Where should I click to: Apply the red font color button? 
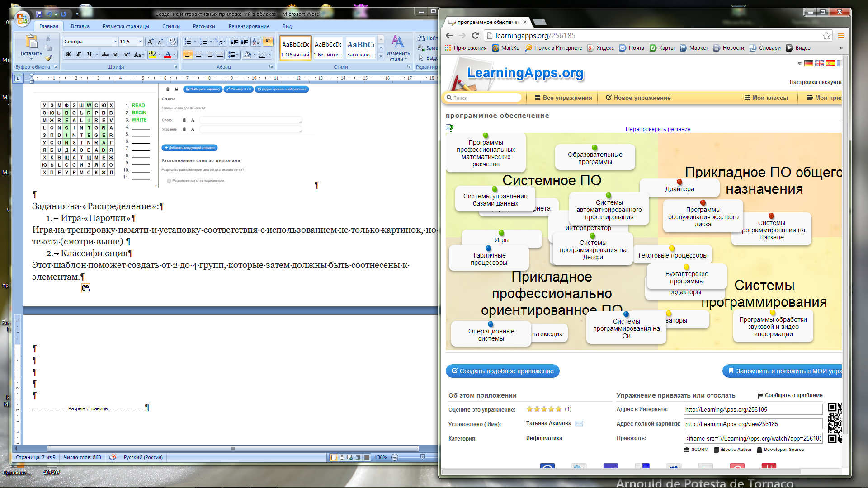(168, 55)
